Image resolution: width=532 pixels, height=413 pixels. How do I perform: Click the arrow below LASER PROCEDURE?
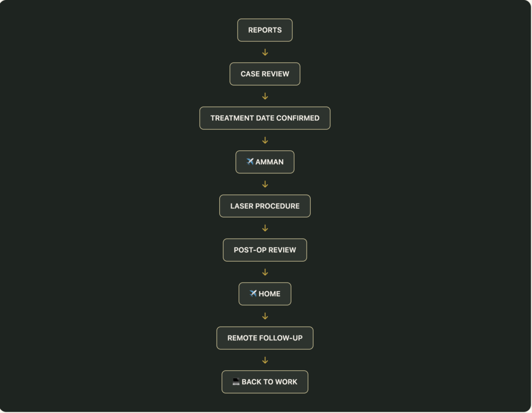(265, 228)
